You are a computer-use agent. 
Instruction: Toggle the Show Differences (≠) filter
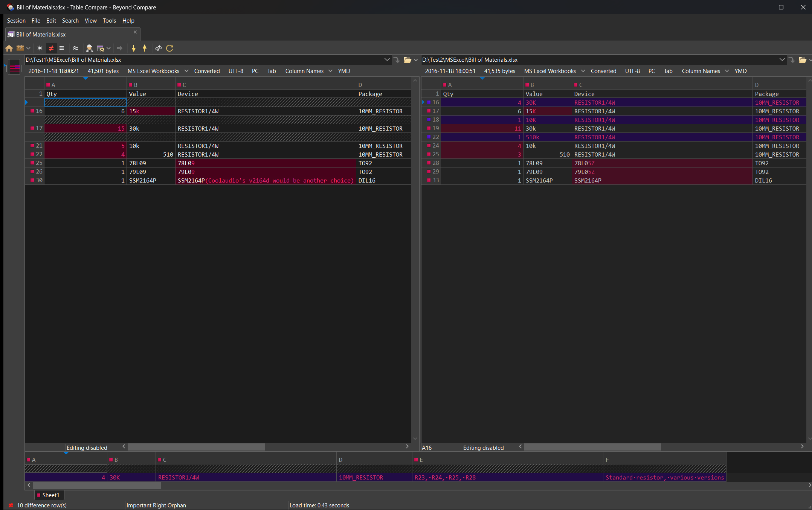pos(51,48)
